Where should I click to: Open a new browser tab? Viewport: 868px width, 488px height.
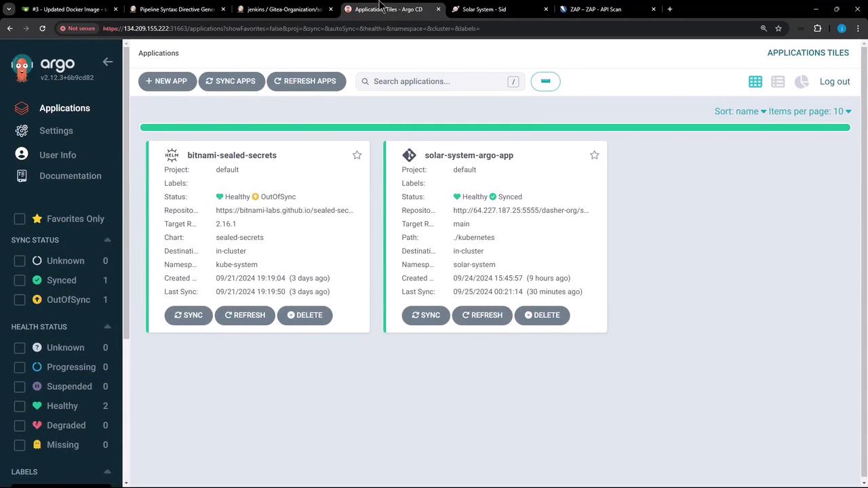click(x=669, y=9)
